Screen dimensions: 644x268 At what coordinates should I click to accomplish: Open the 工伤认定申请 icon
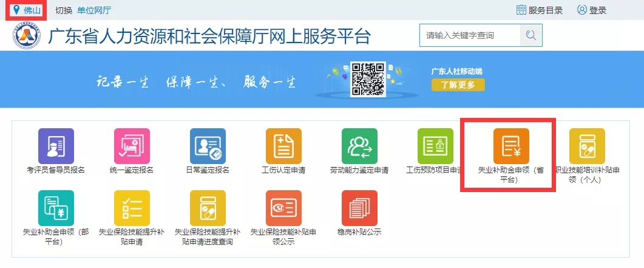point(284,146)
